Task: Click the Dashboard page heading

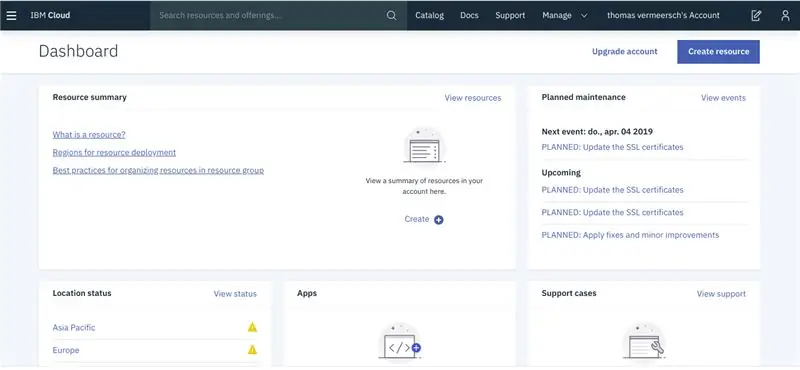Action: pyautogui.click(x=78, y=51)
